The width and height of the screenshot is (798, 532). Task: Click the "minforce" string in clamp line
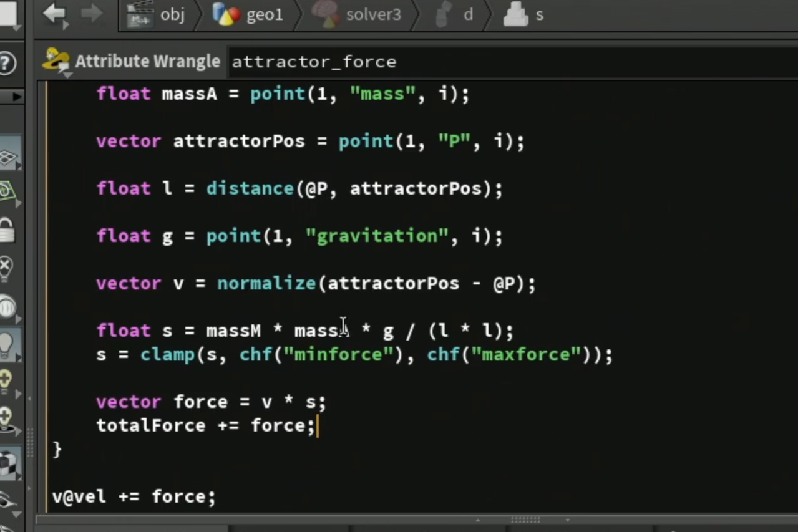[x=338, y=355]
